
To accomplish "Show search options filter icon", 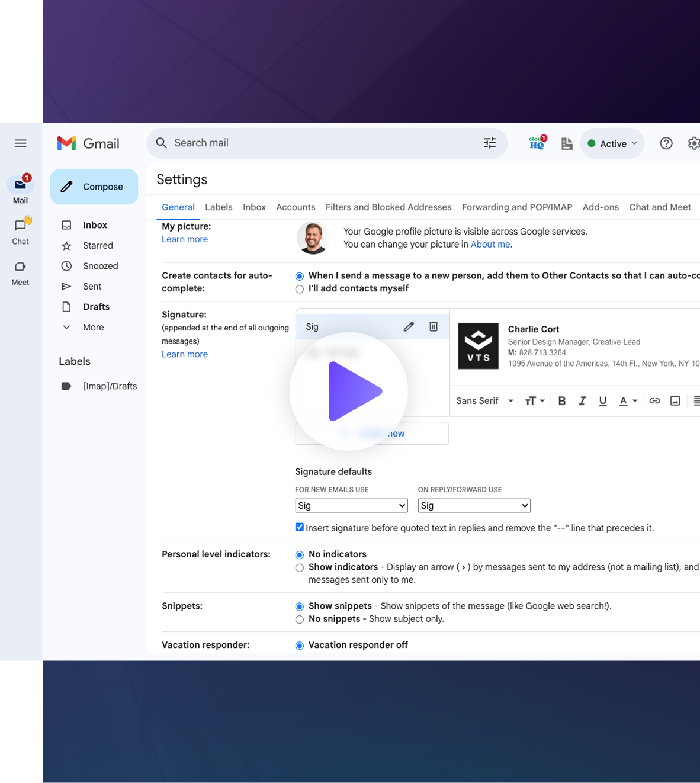I will coord(490,143).
